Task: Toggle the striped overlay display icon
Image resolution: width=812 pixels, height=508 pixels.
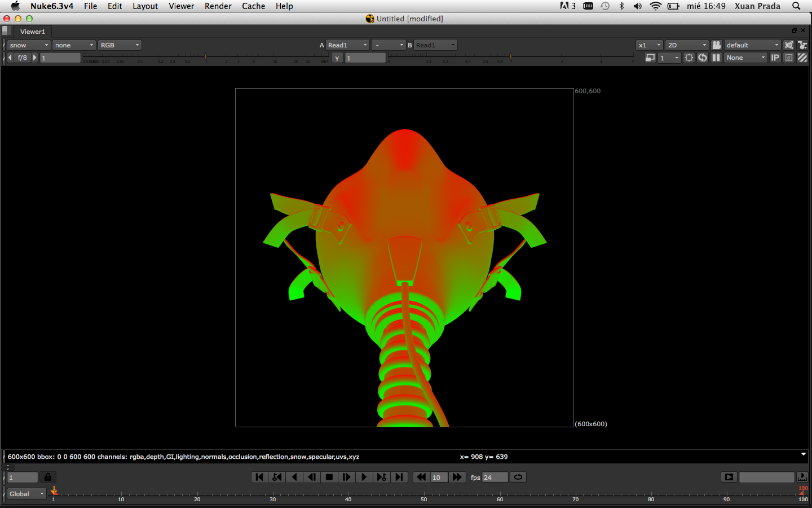Action: pos(802,58)
